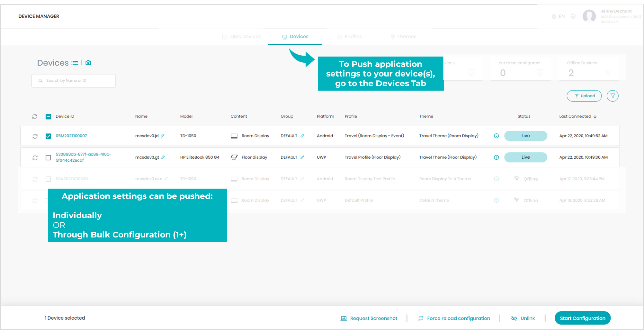Image resolution: width=644 pixels, height=330 pixels.
Task: Open the Qbic Devices tab
Action: click(242, 37)
